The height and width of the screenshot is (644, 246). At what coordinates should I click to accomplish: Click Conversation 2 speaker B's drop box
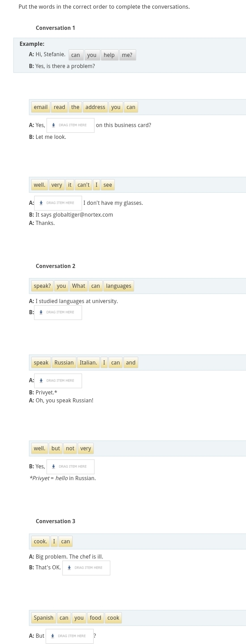tap(58, 312)
